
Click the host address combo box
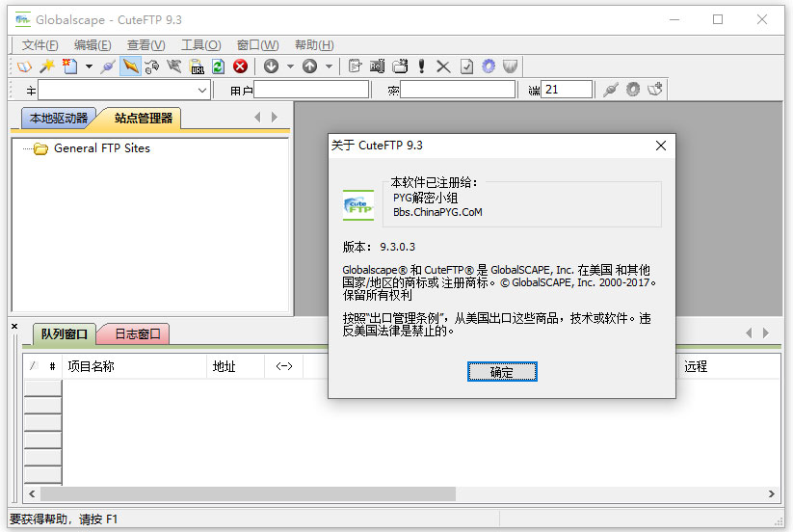(x=124, y=91)
